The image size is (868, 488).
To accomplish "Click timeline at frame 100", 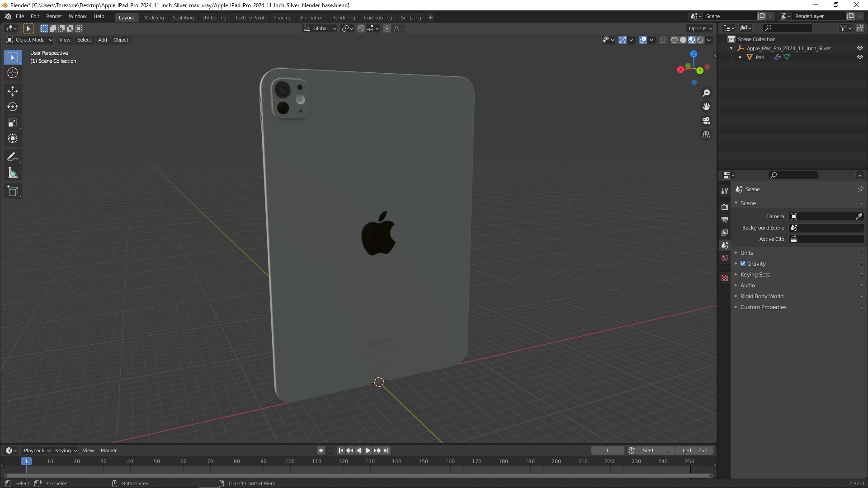I will (290, 461).
